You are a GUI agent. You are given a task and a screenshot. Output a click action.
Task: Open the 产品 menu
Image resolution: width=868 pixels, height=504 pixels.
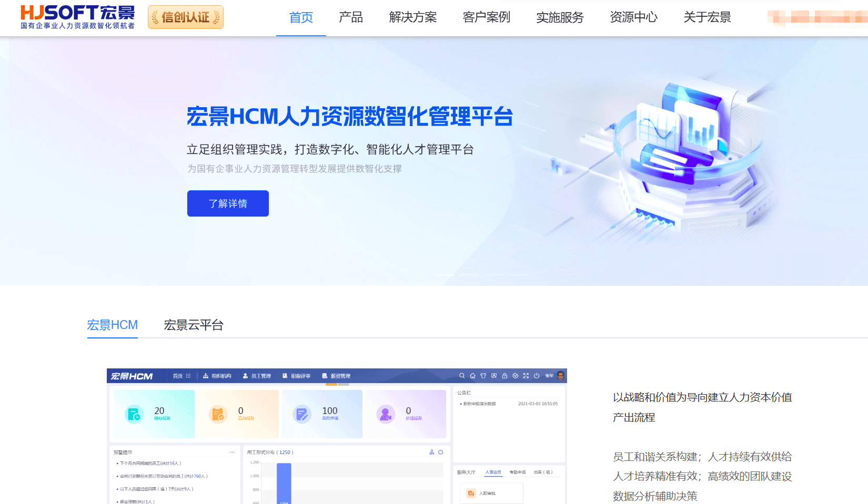pyautogui.click(x=351, y=17)
